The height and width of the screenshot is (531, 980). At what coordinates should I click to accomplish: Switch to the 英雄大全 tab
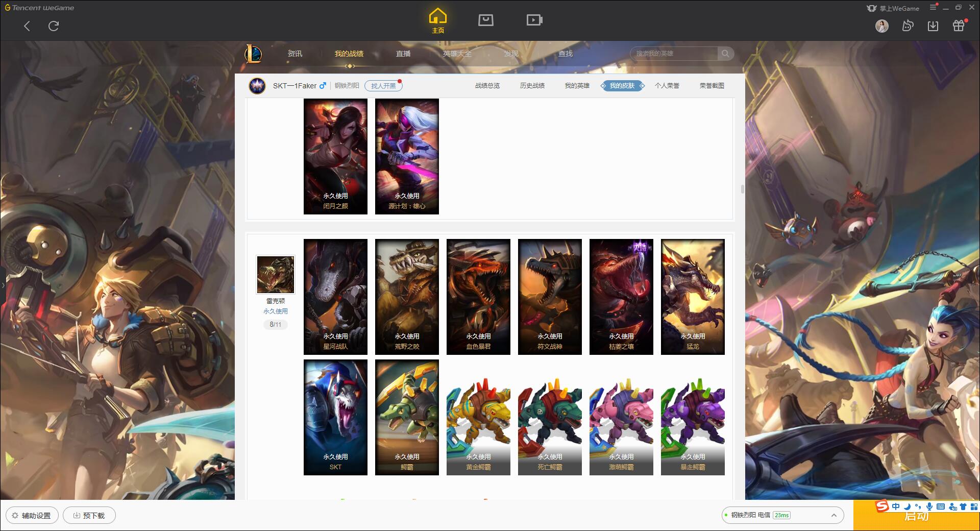point(457,54)
